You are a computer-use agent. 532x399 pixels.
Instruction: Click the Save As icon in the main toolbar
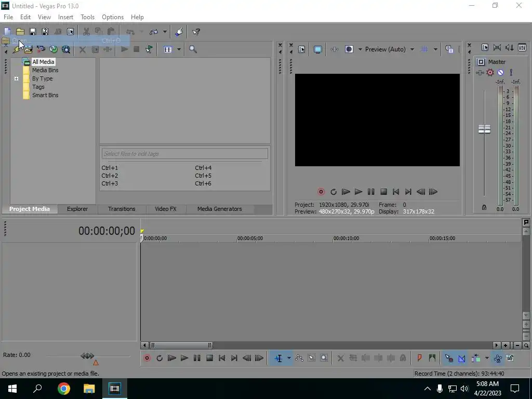45,32
